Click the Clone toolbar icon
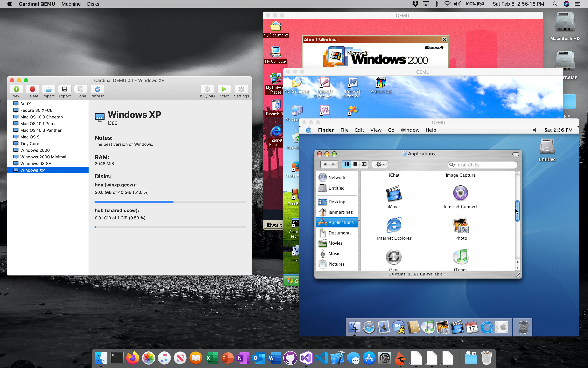The height and width of the screenshot is (368, 588). point(81,89)
